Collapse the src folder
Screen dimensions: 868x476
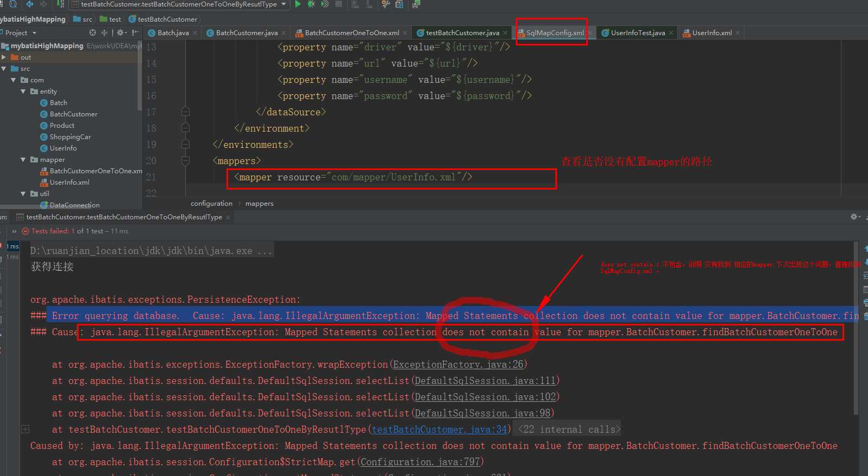[4, 68]
